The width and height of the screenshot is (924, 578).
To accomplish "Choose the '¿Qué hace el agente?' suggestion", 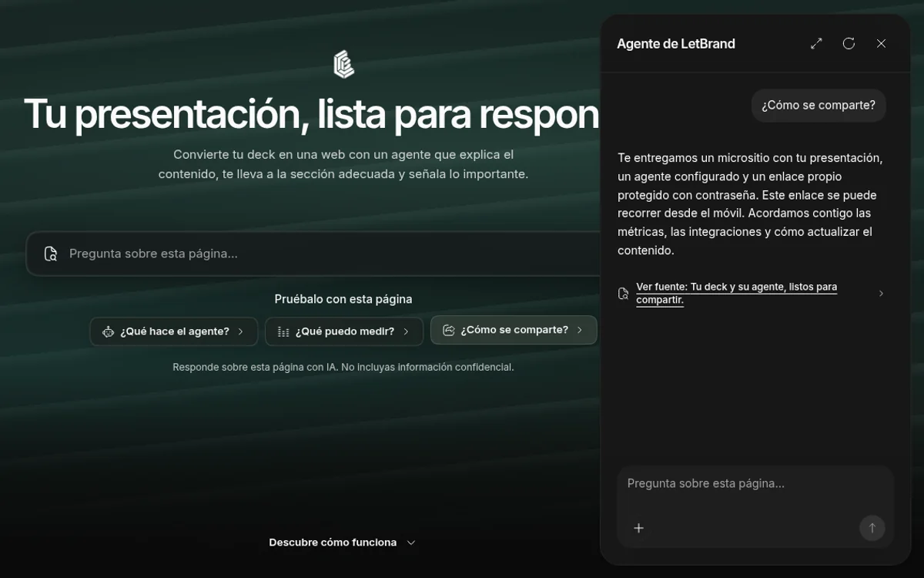I will click(x=174, y=331).
